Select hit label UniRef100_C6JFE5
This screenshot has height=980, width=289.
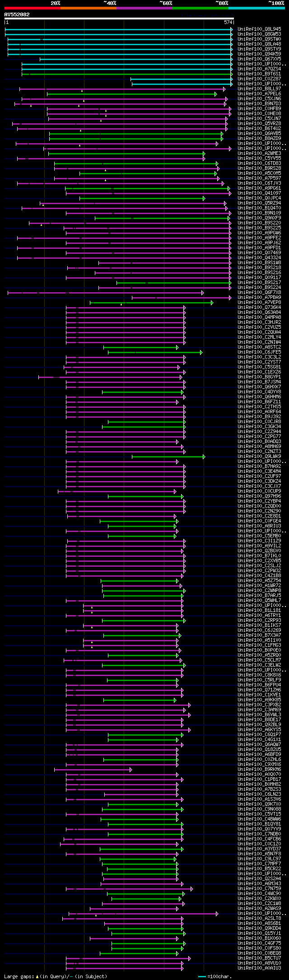tap(259, 352)
